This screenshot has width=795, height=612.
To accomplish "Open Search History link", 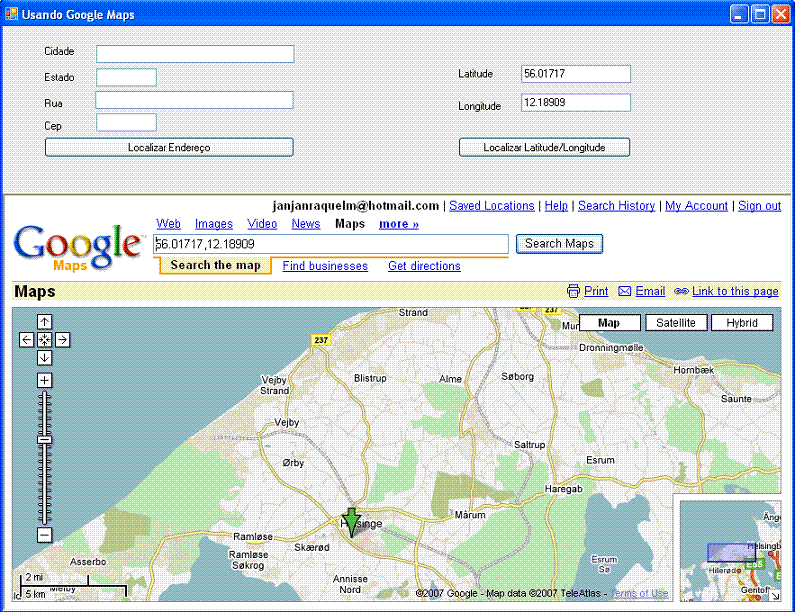I will click(617, 205).
